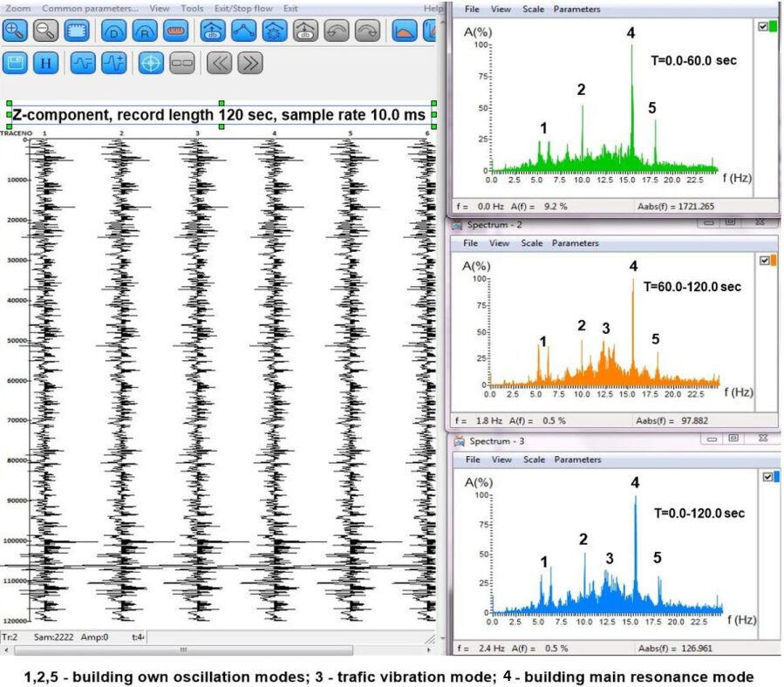Click the H toolbar icon
The image size is (784, 687).
(x=45, y=63)
